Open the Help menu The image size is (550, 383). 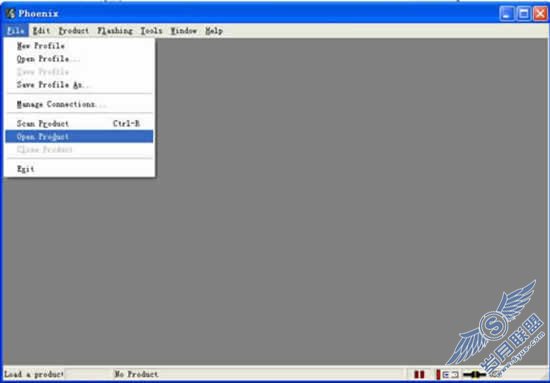coord(214,31)
